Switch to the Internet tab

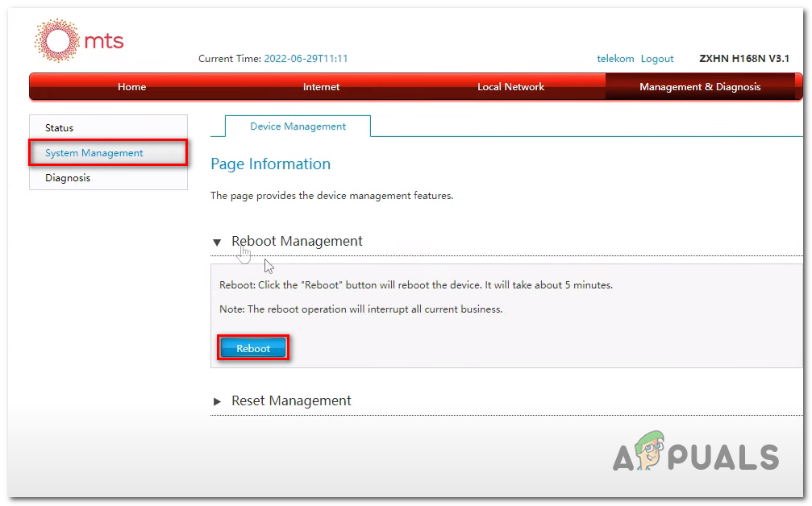(x=321, y=87)
